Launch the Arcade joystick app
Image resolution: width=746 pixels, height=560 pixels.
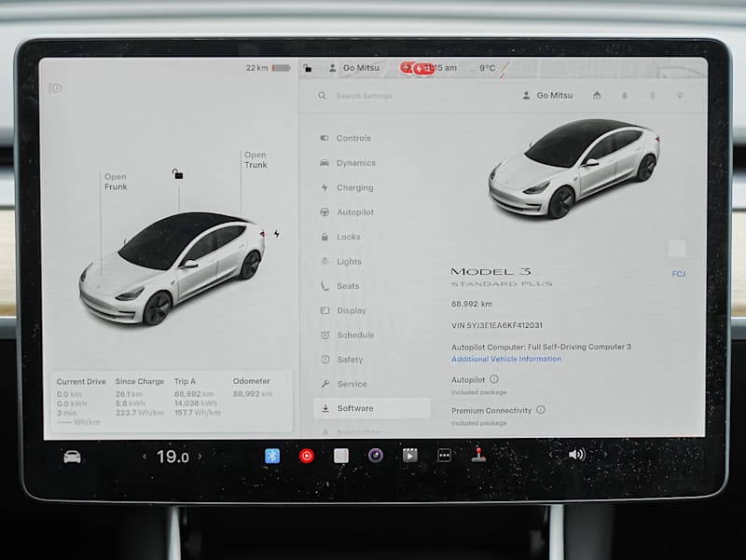click(x=478, y=455)
